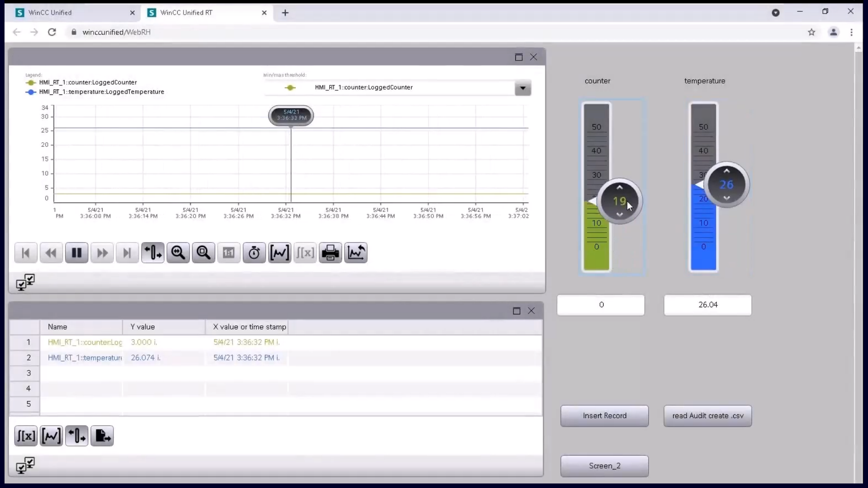This screenshot has width=868, height=488.
Task: Jump to first record in trend toolbar
Action: point(26,253)
